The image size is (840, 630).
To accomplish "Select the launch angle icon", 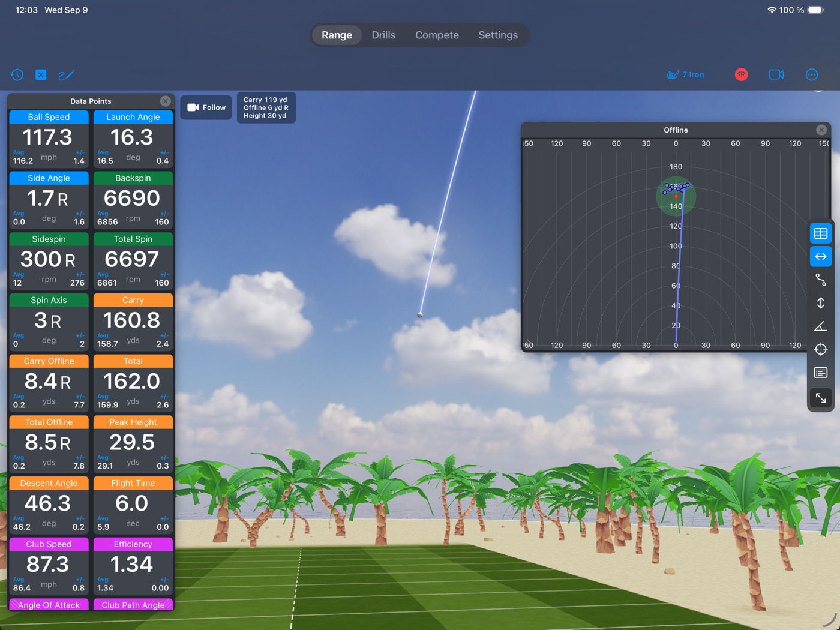I will [821, 326].
